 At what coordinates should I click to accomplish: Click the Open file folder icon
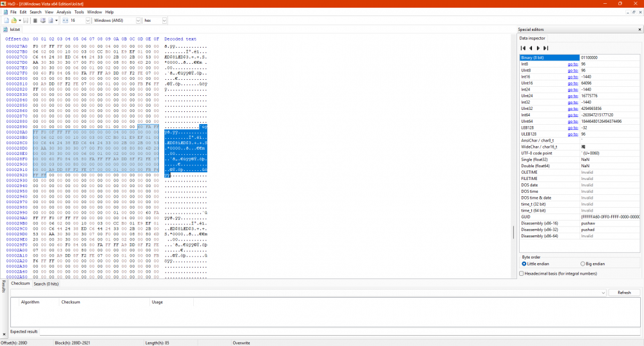(12, 21)
